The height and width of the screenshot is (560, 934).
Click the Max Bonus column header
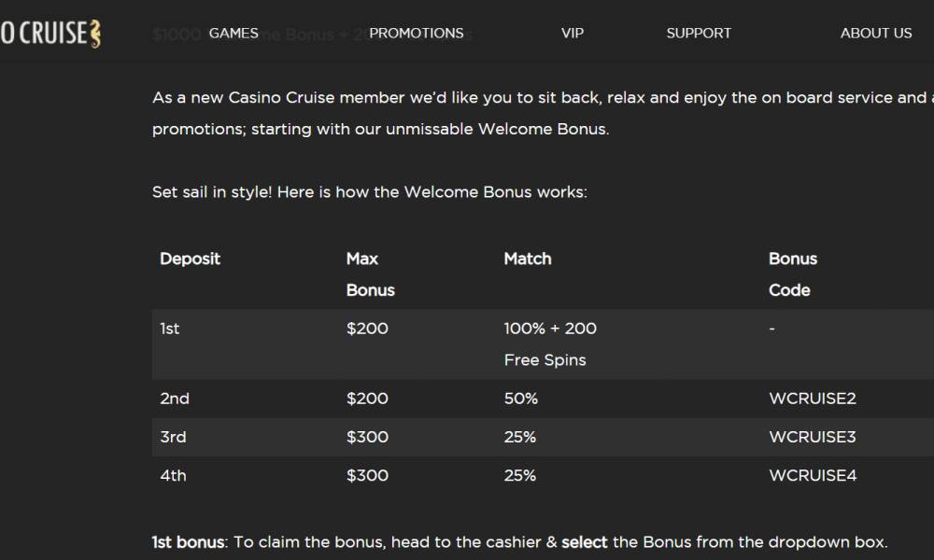tap(370, 274)
